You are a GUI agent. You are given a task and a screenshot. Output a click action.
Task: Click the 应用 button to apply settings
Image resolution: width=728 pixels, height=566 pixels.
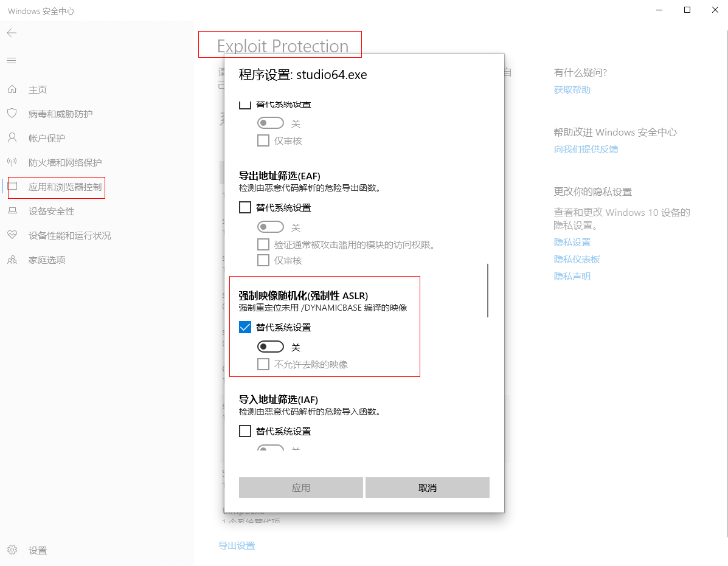tap(300, 487)
